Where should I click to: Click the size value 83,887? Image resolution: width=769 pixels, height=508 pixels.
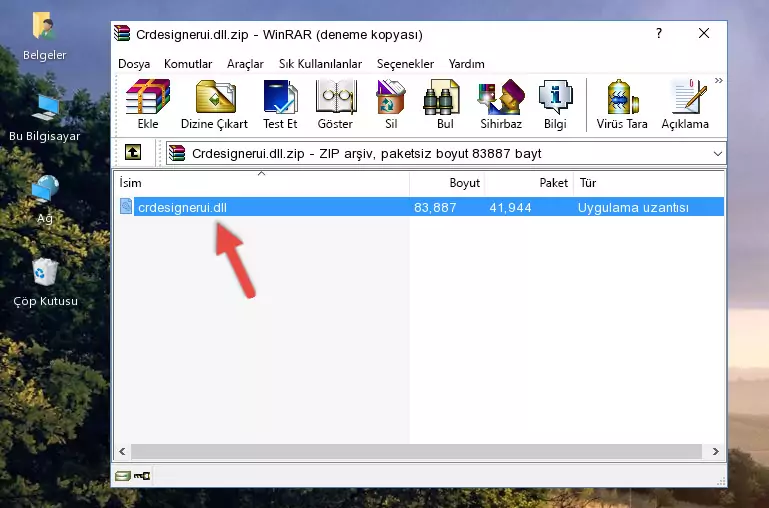click(435, 207)
